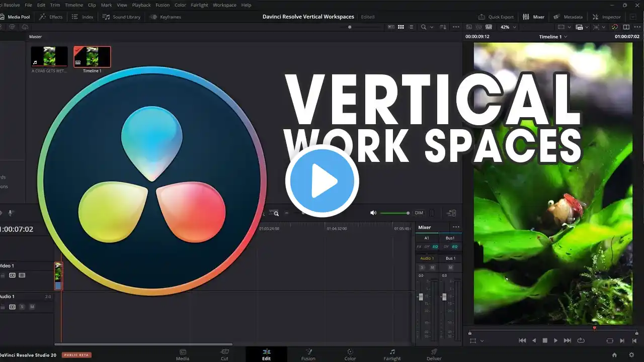This screenshot has width=644, height=362.
Task: Toggle the DIM audio button
Action: click(419, 213)
